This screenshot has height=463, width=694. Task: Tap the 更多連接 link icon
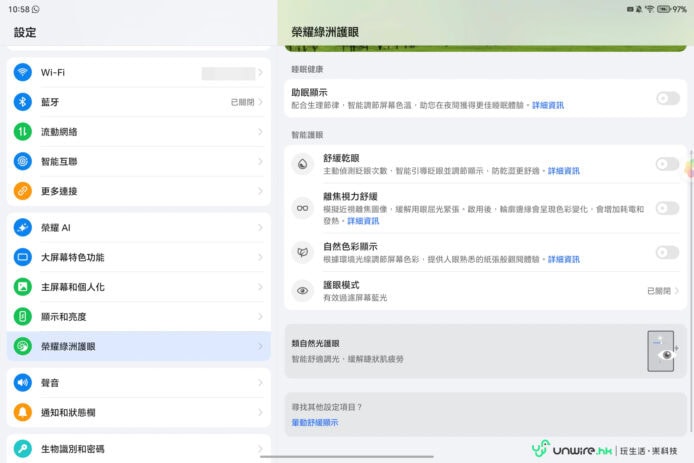point(22,191)
